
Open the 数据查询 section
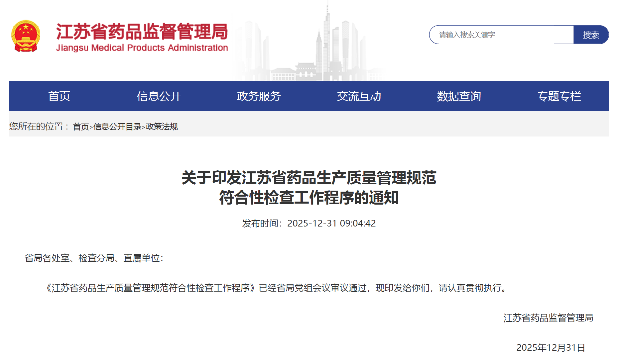(x=459, y=96)
